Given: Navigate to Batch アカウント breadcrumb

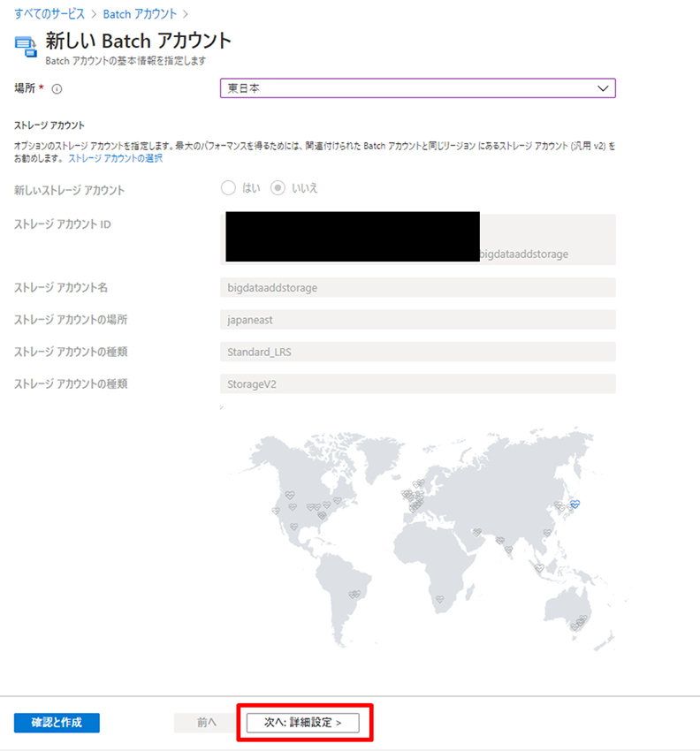Looking at the screenshot, I should [x=140, y=14].
